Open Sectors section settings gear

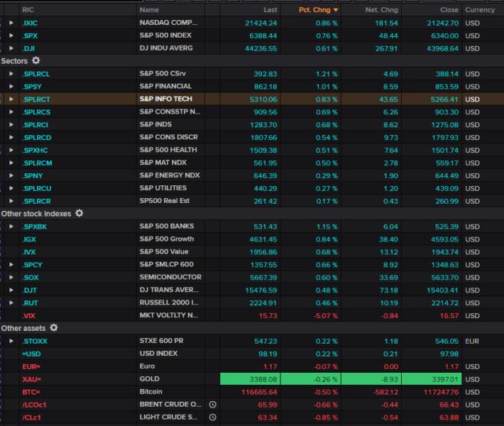(x=36, y=60)
